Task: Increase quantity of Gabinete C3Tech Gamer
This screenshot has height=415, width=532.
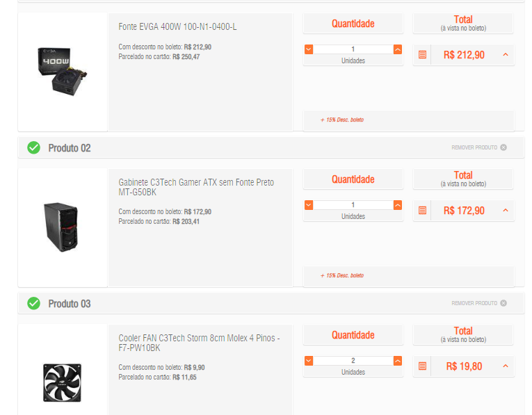Action: [398, 205]
